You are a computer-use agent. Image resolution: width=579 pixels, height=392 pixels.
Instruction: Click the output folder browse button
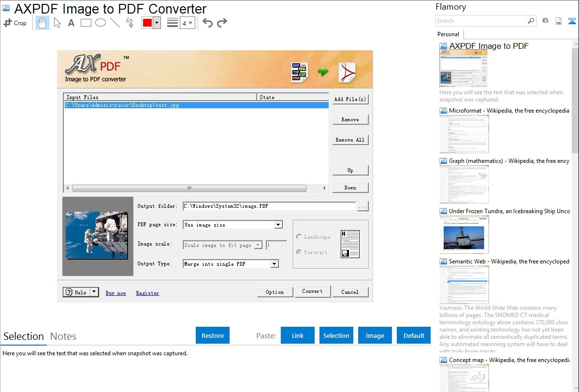[362, 206]
